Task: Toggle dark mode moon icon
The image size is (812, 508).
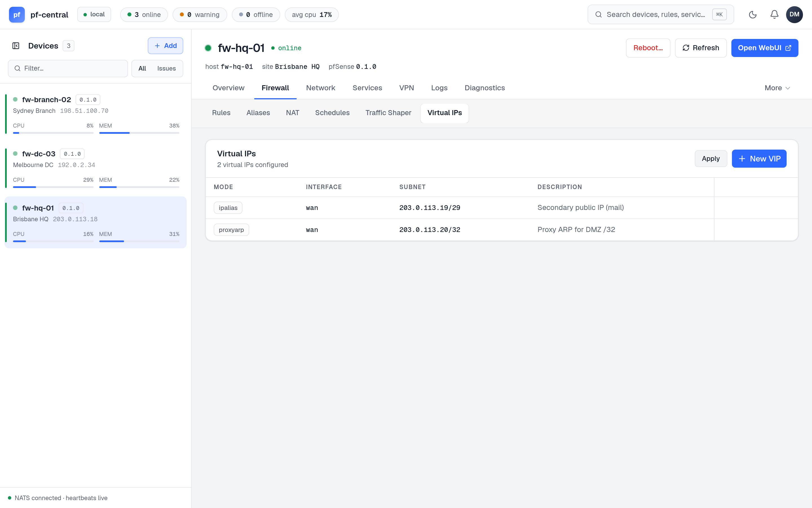Action: [753, 14]
